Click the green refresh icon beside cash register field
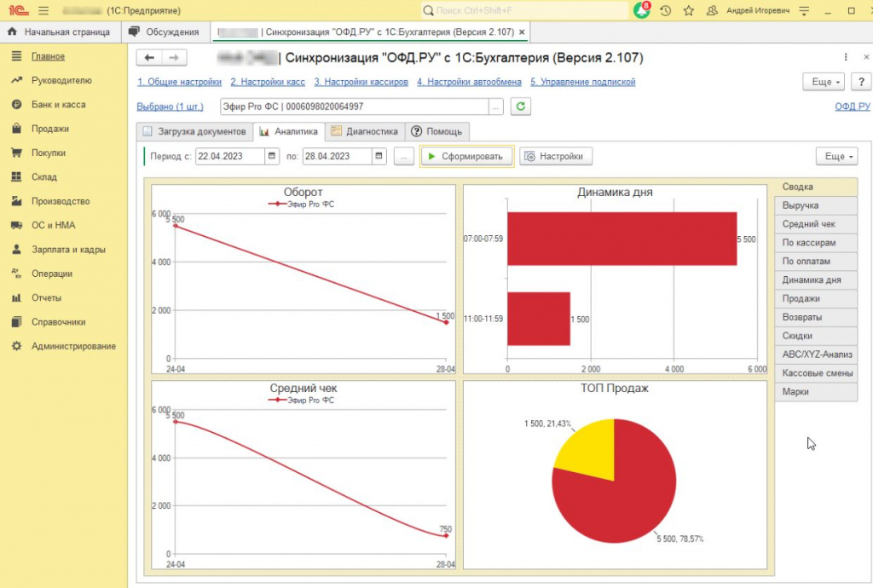 pyautogui.click(x=521, y=107)
